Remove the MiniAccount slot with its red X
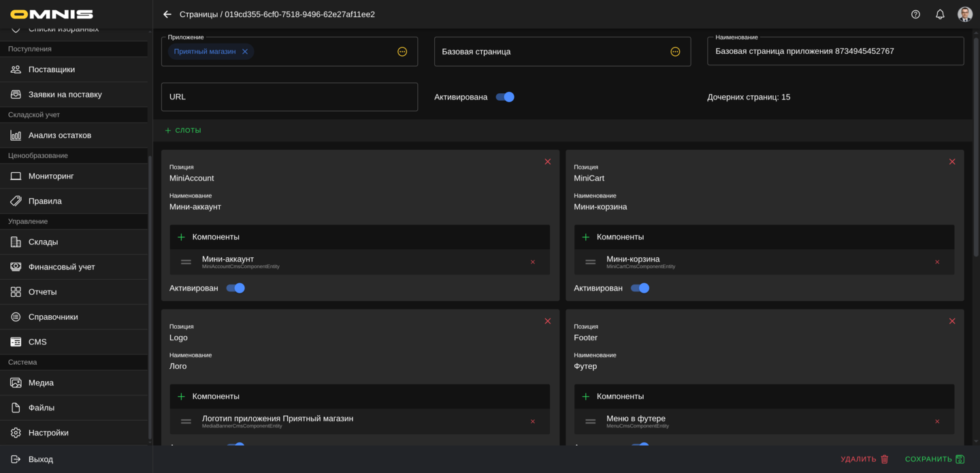Image resolution: width=980 pixels, height=473 pixels. [x=547, y=162]
